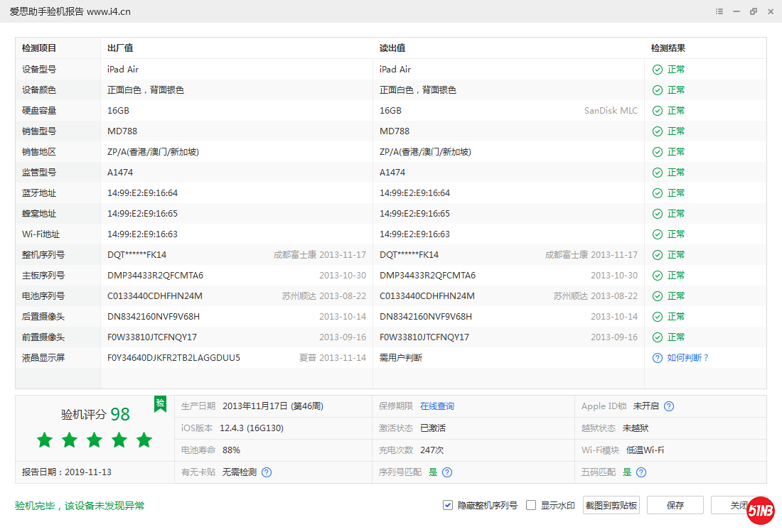Click the green 验 badge next to 验机评分
The width and height of the screenshot is (782, 532).
tap(160, 404)
